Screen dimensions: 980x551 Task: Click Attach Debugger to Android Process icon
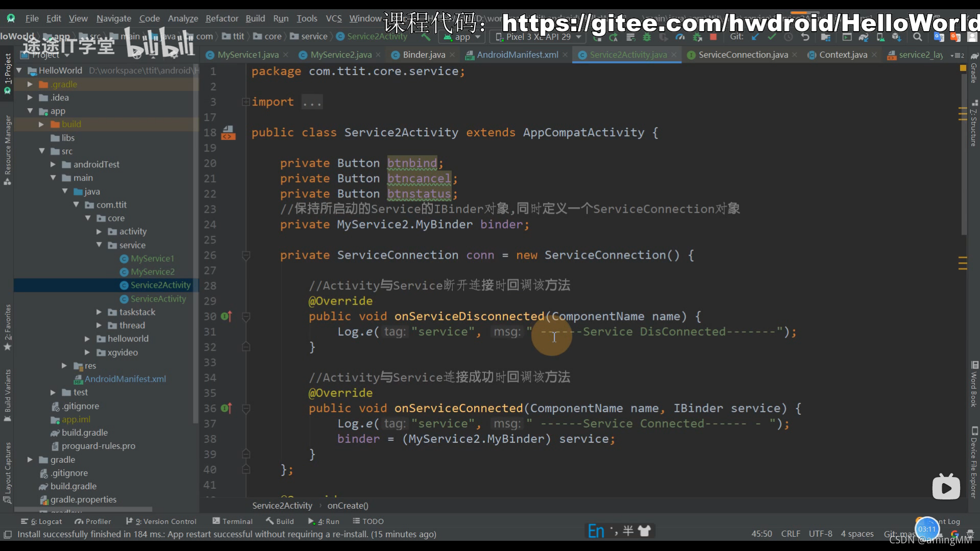point(697,37)
